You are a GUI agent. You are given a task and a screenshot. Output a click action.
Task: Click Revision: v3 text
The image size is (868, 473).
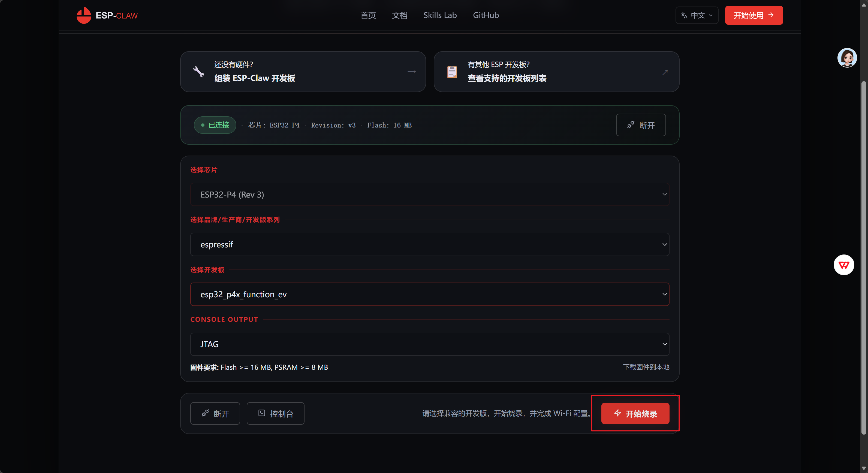pos(333,125)
